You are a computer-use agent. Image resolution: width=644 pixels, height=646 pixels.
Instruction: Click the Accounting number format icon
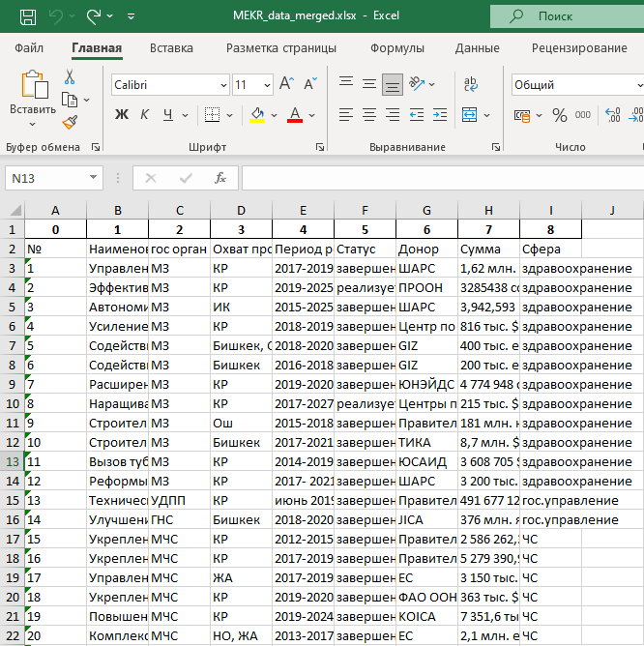[522, 116]
